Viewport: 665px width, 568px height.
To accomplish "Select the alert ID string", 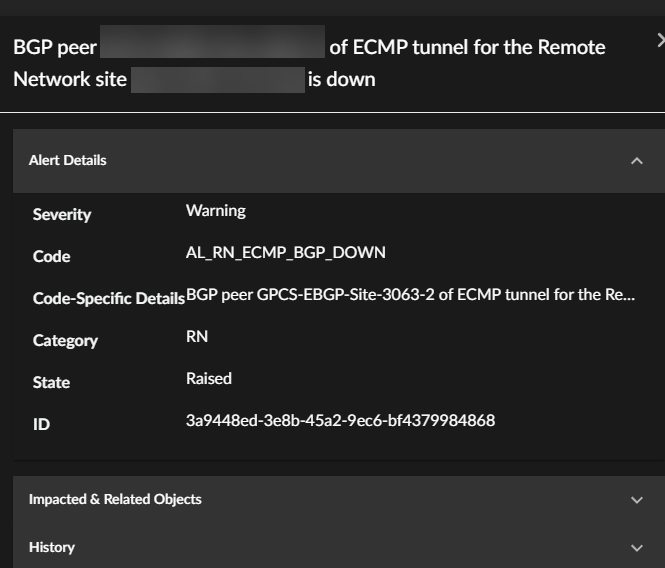I will pos(340,420).
